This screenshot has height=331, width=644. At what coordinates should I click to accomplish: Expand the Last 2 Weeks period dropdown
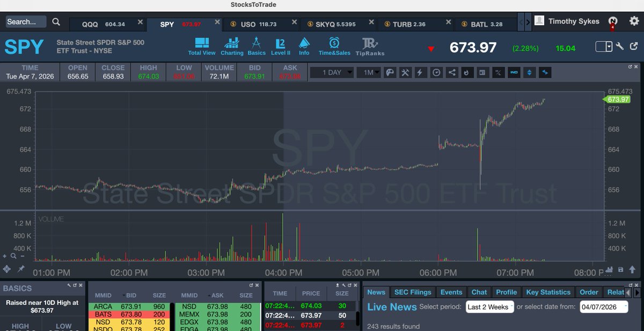tap(489, 307)
